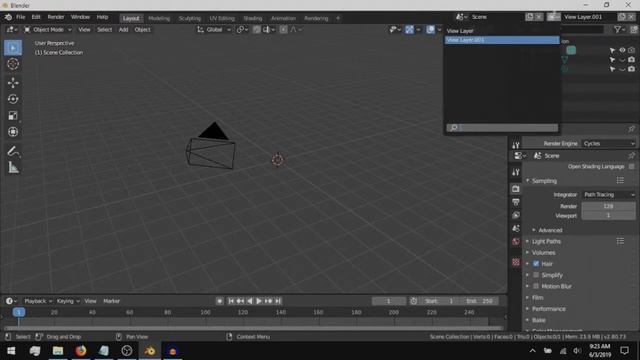Toggle proportional editing in the header
This screenshot has height=360, width=640.
[284, 29]
